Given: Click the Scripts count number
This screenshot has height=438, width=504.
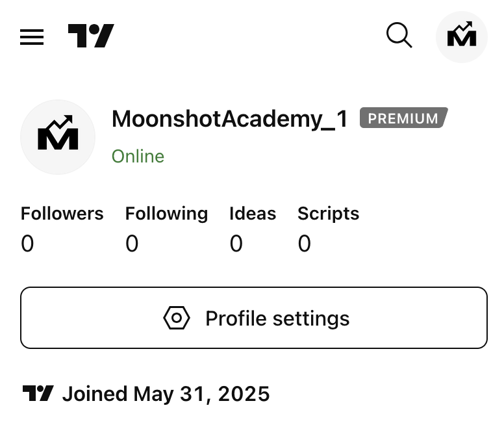Looking at the screenshot, I should [x=305, y=244].
